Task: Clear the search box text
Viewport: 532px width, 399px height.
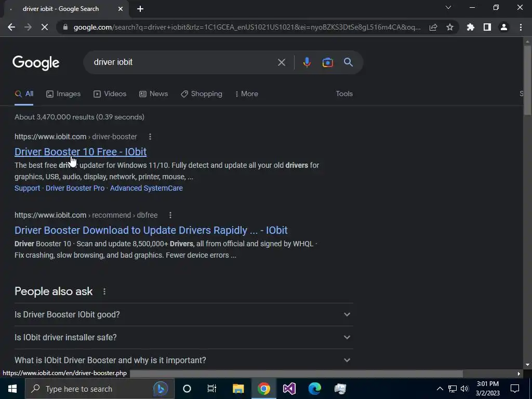Action: [281, 62]
